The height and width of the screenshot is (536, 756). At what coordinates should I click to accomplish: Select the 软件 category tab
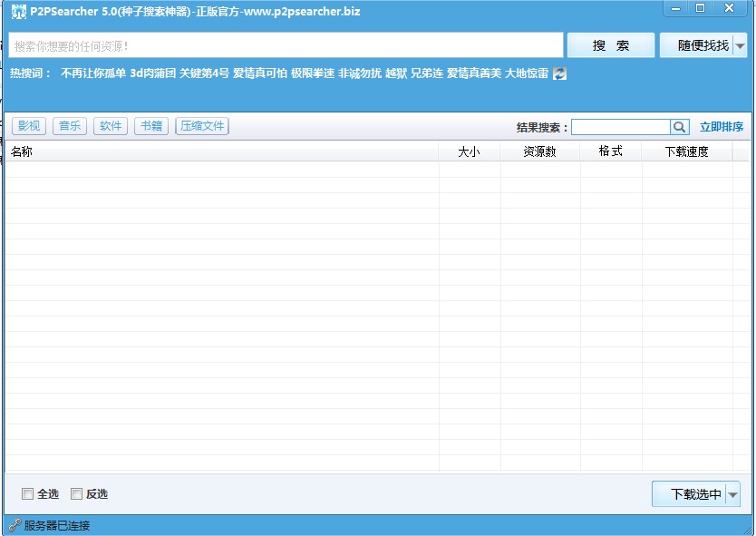point(111,125)
